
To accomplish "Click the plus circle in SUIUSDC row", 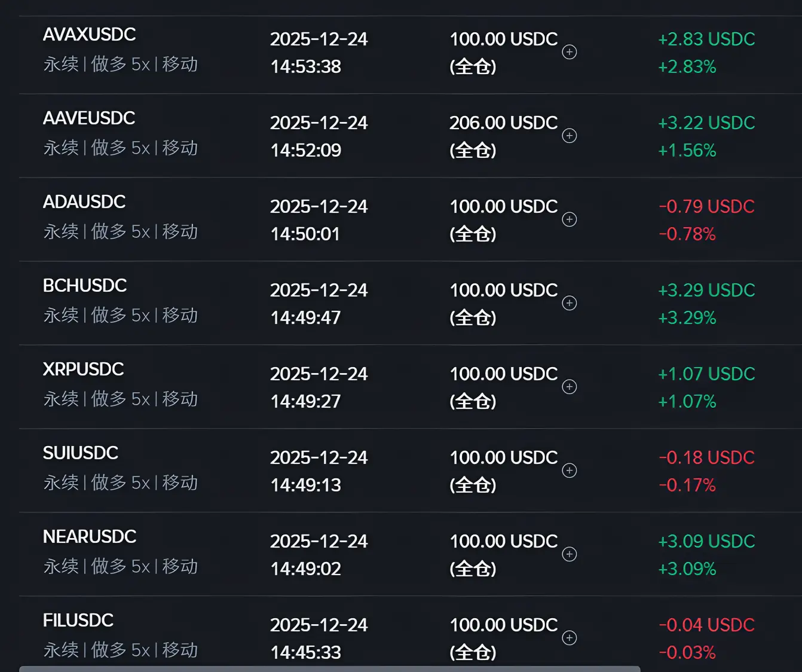I will click(570, 471).
